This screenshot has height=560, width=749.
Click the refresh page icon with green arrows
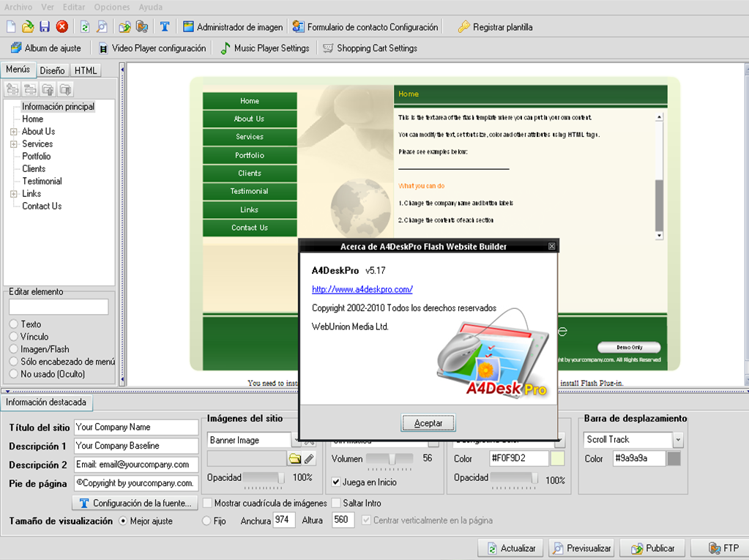(85, 27)
